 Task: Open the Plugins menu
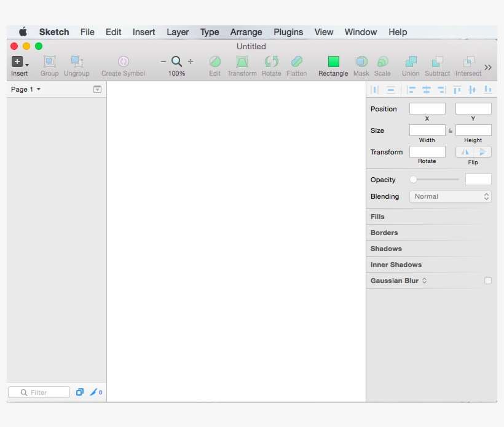(288, 32)
